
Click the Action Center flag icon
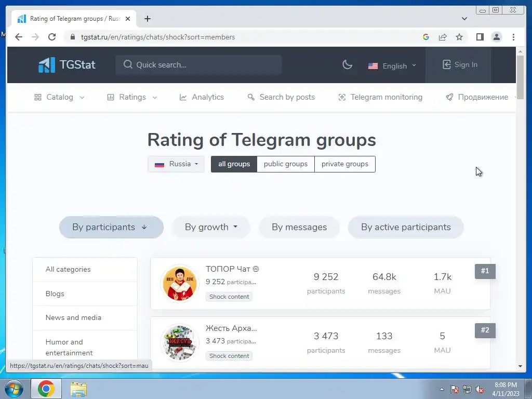click(454, 389)
